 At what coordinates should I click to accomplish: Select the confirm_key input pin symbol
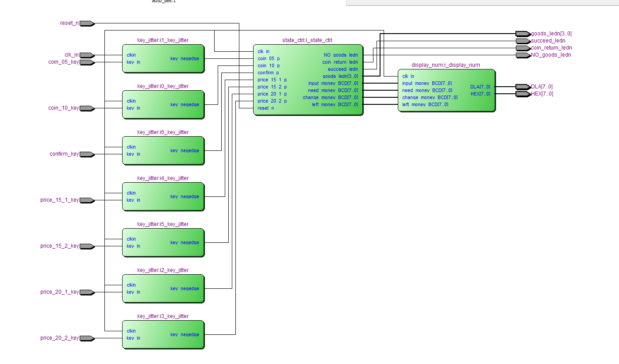[87, 154]
